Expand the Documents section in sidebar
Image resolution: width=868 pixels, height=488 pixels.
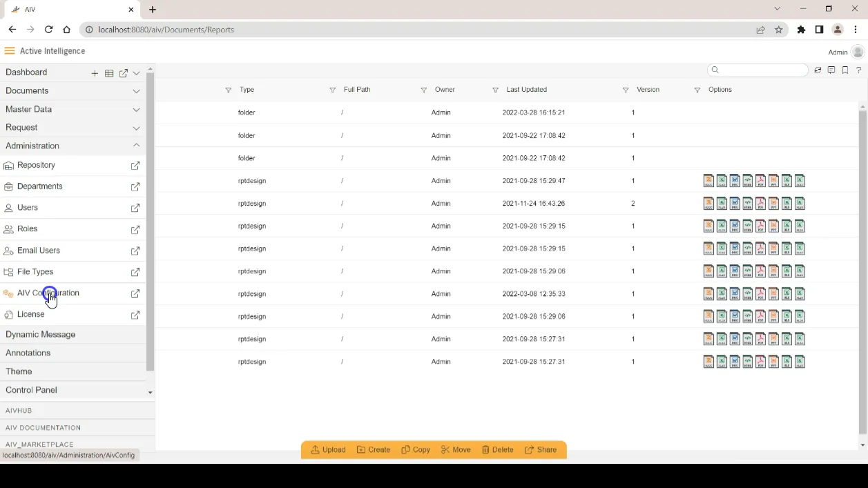(136, 91)
